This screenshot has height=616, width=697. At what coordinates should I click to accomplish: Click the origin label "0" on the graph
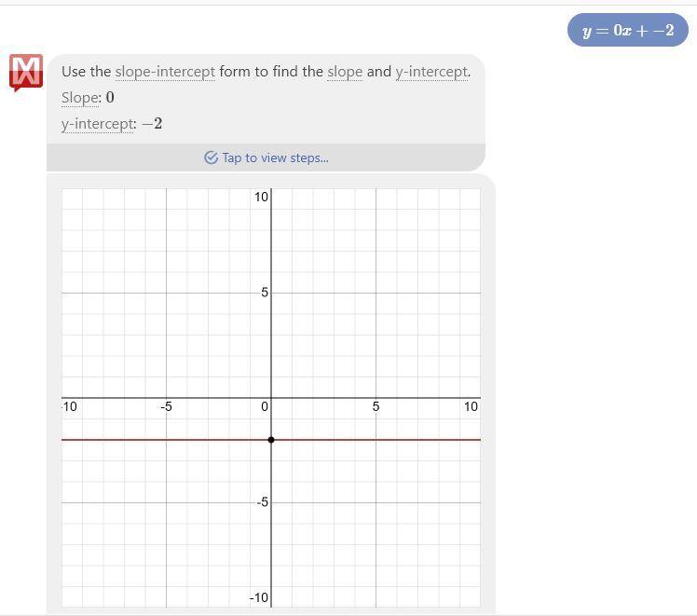click(265, 406)
